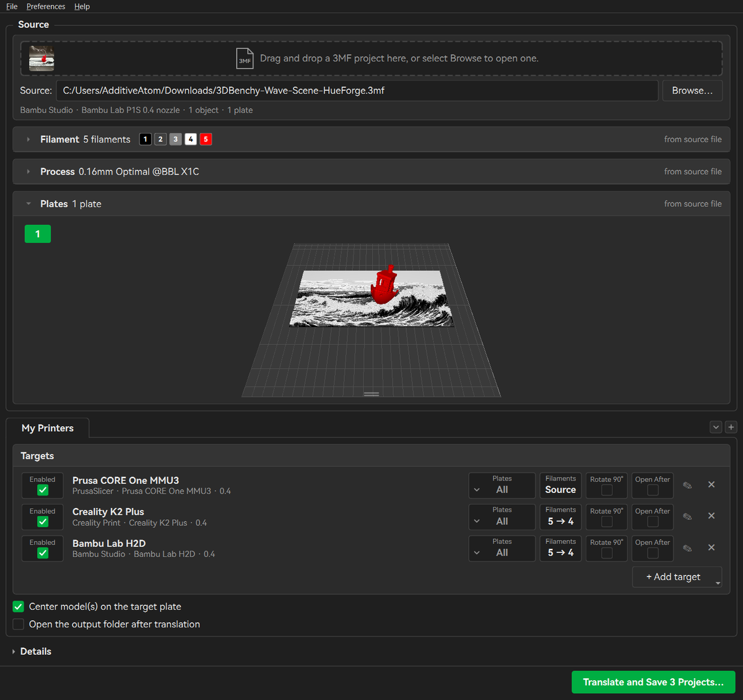Enable Rotate 90° for Prusa CORE One
This screenshot has width=743, height=700.
607,490
